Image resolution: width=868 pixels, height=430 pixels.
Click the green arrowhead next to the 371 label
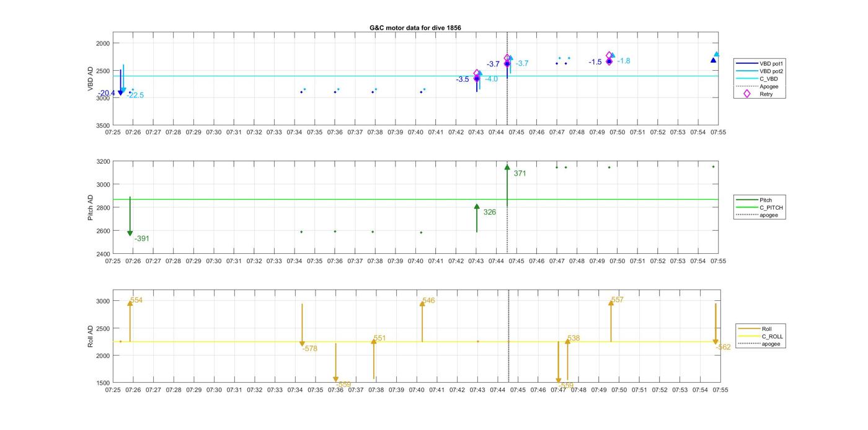pyautogui.click(x=507, y=167)
